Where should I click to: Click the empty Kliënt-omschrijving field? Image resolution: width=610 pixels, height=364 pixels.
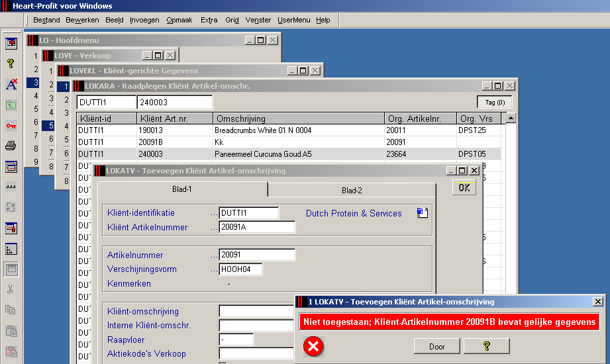[256, 311]
